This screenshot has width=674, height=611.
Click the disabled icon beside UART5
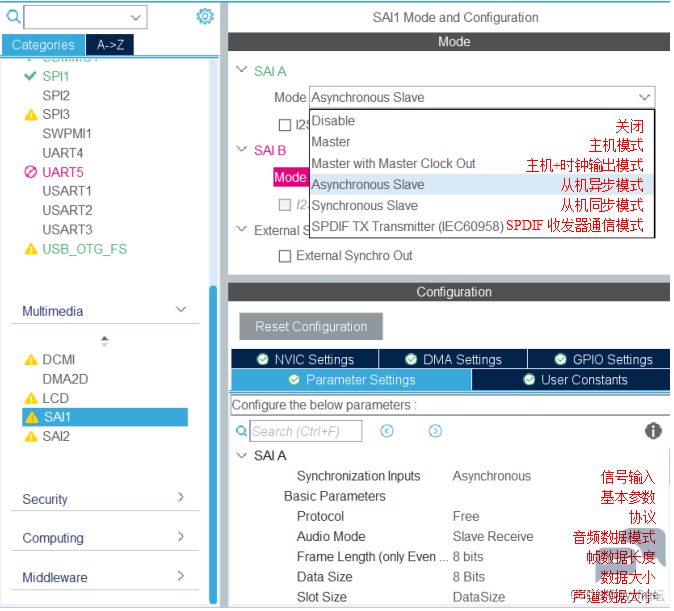point(30,172)
